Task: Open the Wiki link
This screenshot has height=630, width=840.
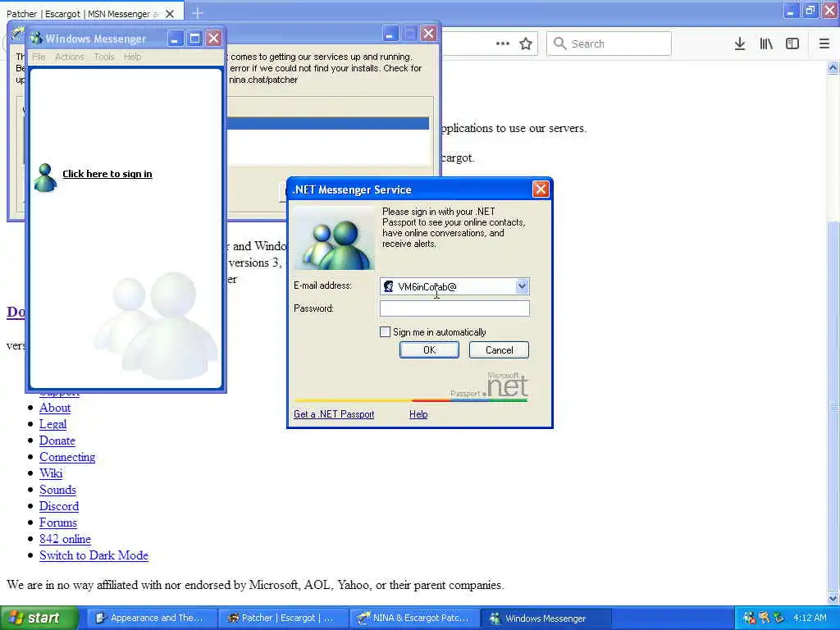Action: [51, 473]
